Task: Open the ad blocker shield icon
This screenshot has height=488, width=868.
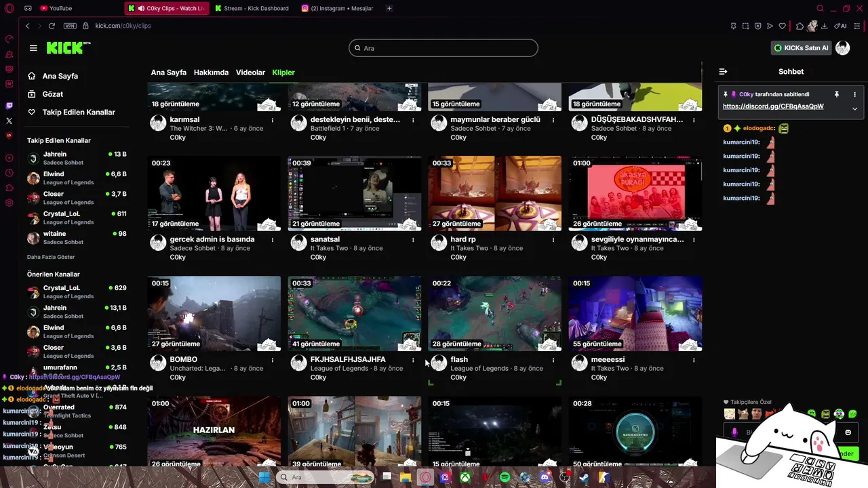Action: 757,26
